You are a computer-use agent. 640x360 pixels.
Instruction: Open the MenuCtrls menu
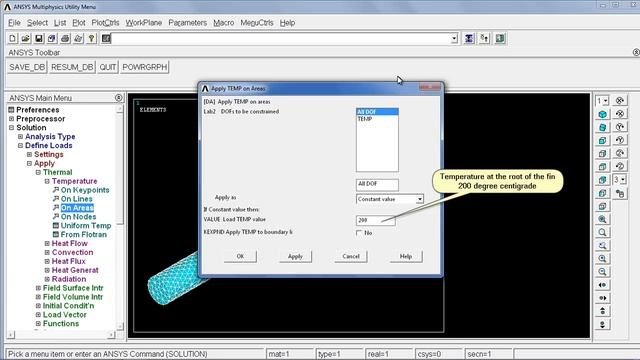[x=257, y=23]
